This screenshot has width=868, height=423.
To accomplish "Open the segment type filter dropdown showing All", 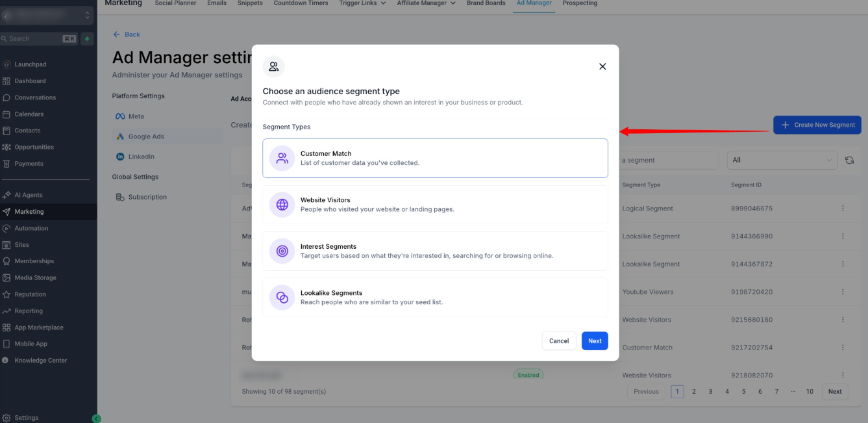I will pos(783,160).
